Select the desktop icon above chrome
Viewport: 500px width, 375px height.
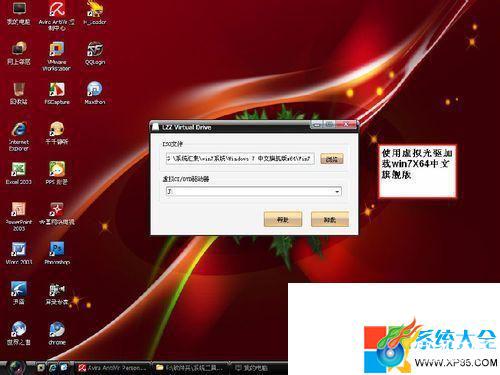point(57,293)
